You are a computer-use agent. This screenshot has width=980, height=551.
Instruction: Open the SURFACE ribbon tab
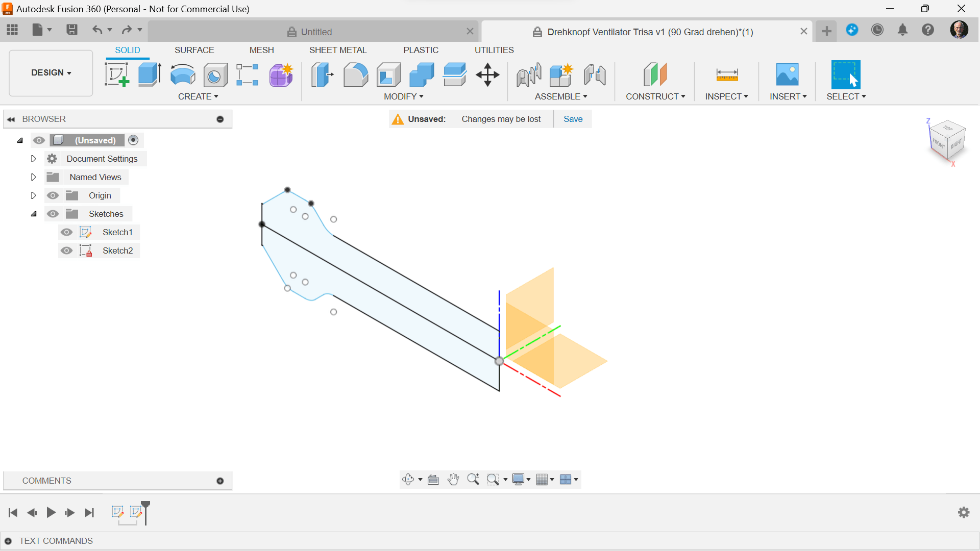click(x=194, y=50)
